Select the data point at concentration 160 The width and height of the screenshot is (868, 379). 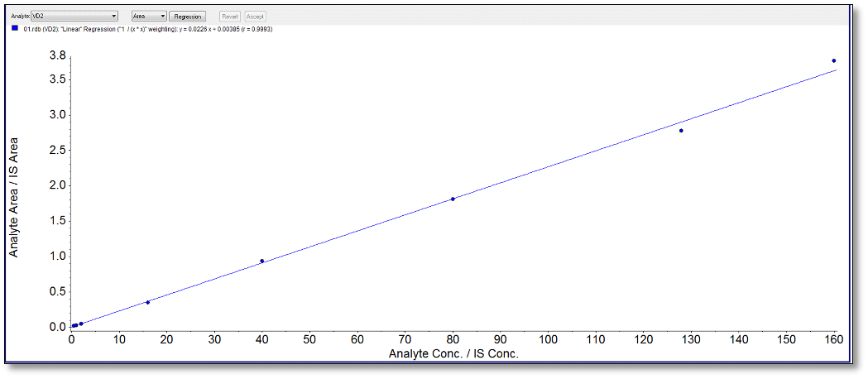[833, 60]
